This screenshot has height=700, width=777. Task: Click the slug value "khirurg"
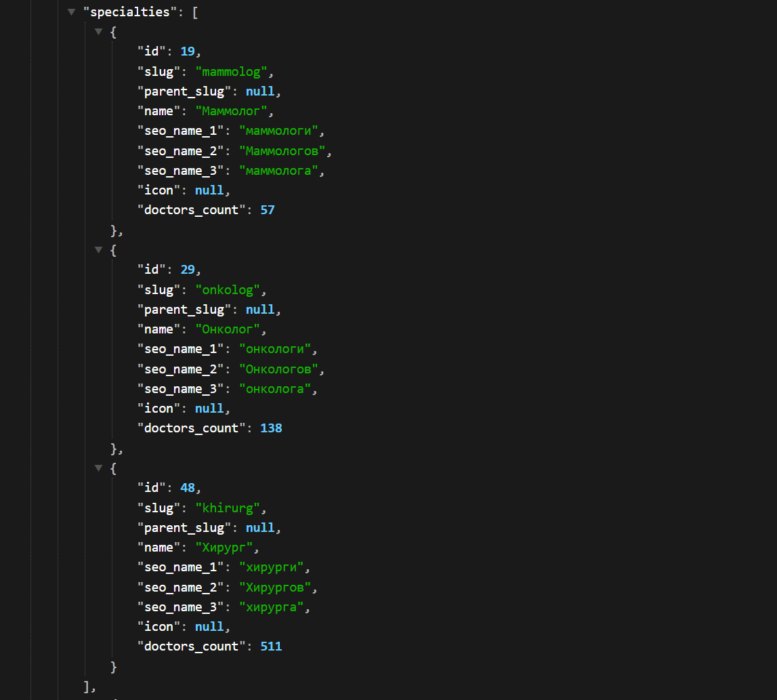[228, 508]
